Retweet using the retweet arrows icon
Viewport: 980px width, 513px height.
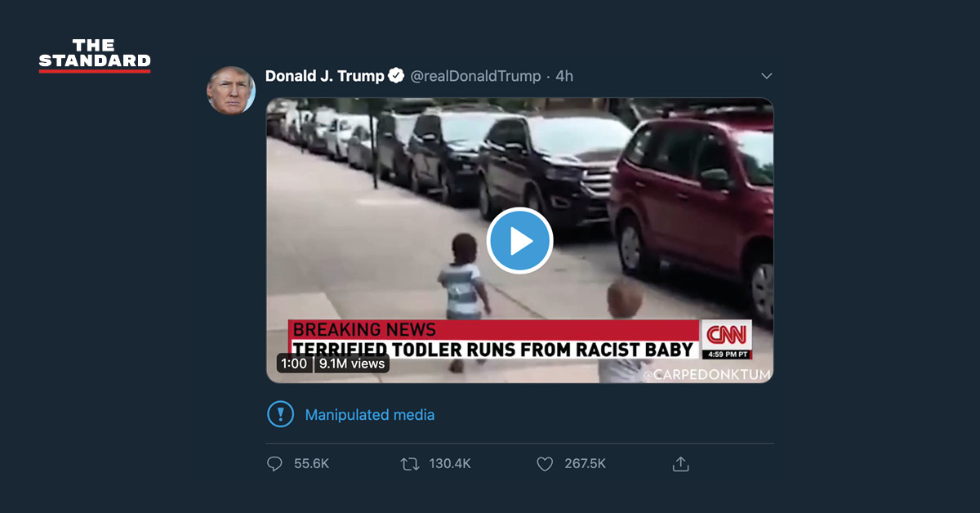coord(410,464)
